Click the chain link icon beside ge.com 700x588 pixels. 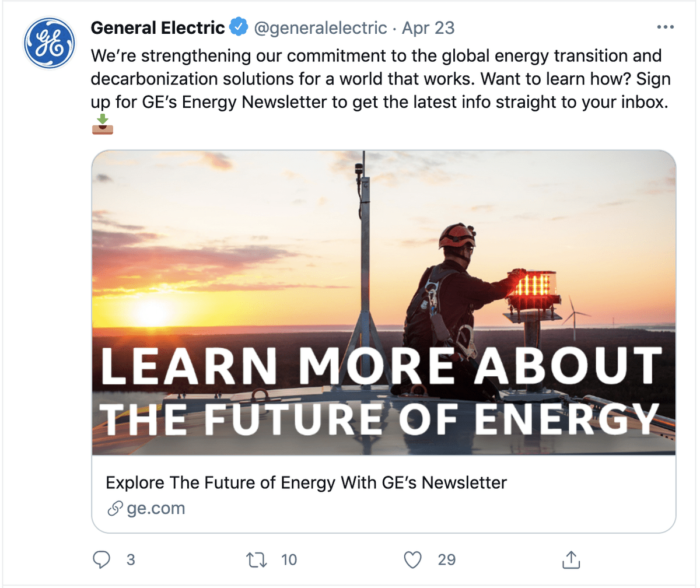point(114,509)
